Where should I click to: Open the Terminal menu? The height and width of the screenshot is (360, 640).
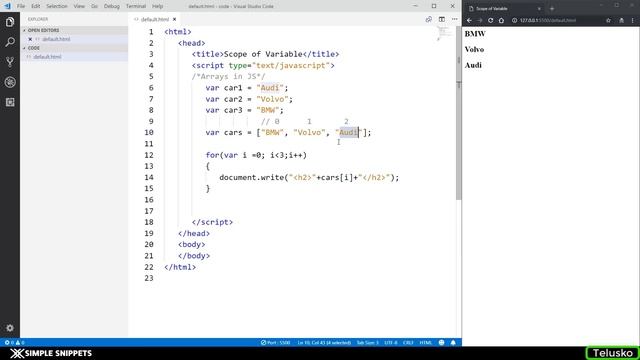tap(136, 6)
